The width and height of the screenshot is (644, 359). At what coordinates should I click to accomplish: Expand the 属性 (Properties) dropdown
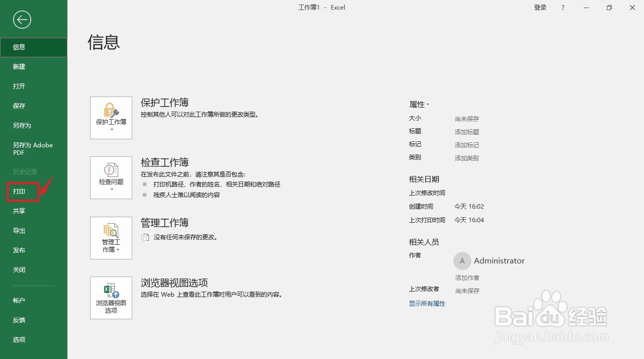pos(420,104)
